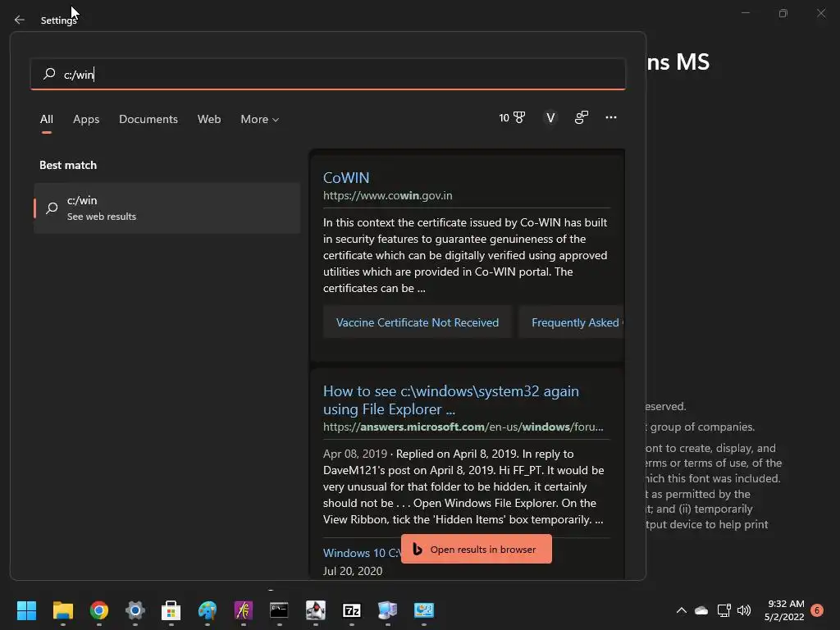This screenshot has width=840, height=630.
Task: Open Command Prompt from taskbar
Action: point(279,610)
